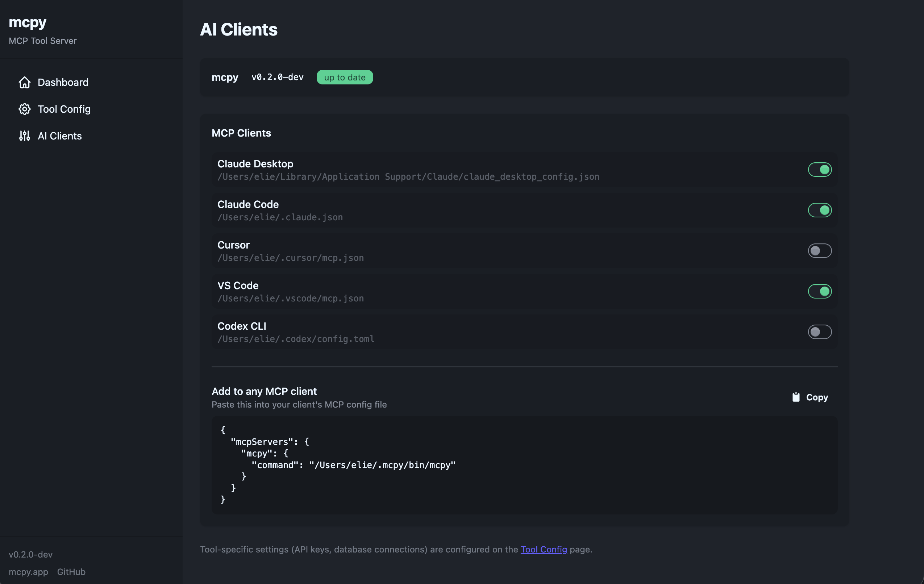The image size is (924, 584).
Task: Open the Tool Config link at bottom
Action: 544,549
